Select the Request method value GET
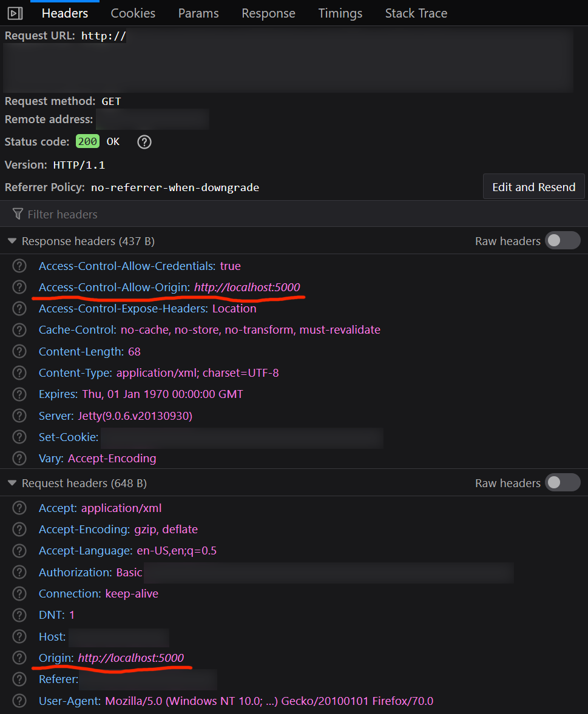Image resolution: width=588 pixels, height=714 pixels. click(x=111, y=101)
